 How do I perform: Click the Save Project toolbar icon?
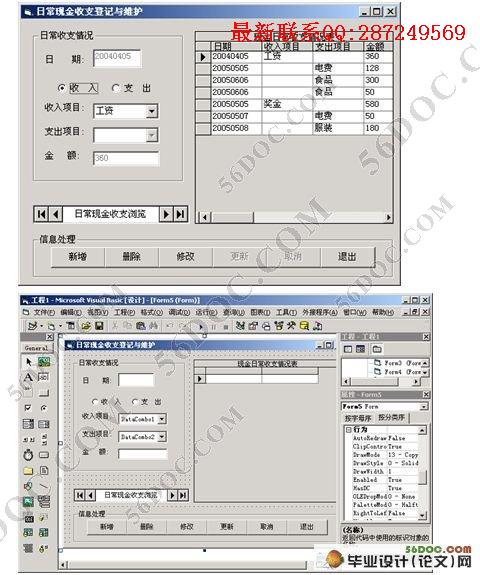tap(99, 326)
